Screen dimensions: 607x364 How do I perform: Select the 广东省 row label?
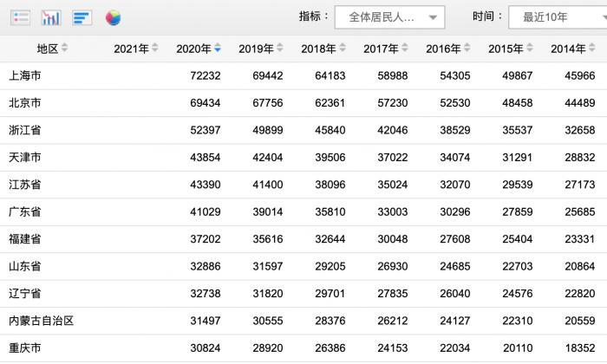[25, 212]
